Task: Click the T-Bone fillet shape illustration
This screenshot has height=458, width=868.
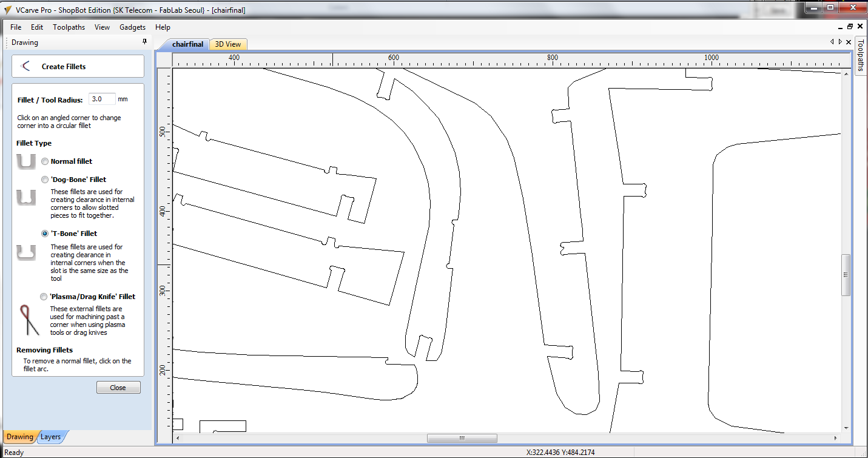Action: (x=25, y=253)
